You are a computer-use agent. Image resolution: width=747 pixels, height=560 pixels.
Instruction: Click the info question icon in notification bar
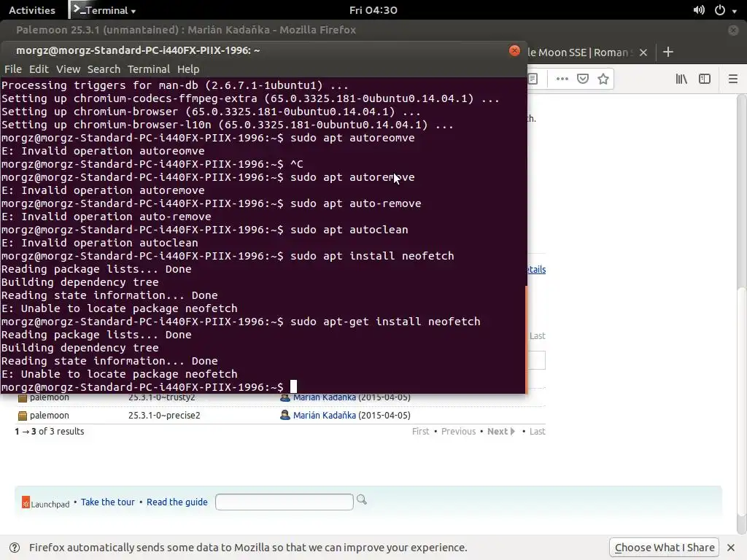[15, 548]
